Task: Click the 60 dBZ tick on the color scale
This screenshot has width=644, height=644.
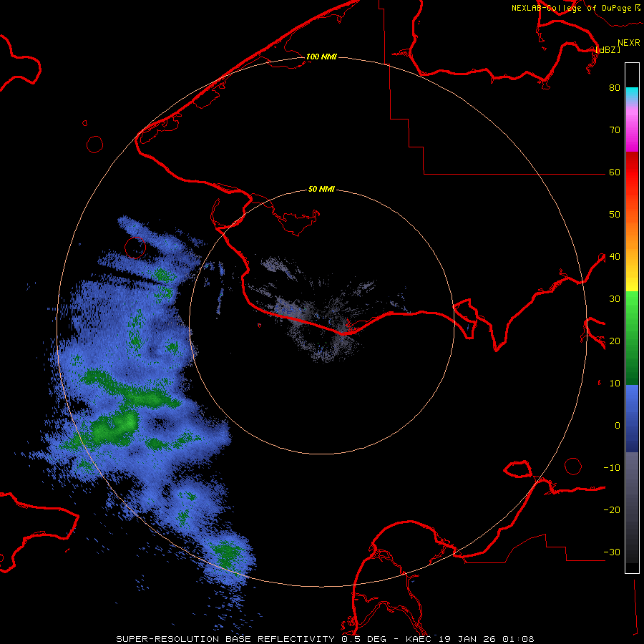Action: (615, 172)
